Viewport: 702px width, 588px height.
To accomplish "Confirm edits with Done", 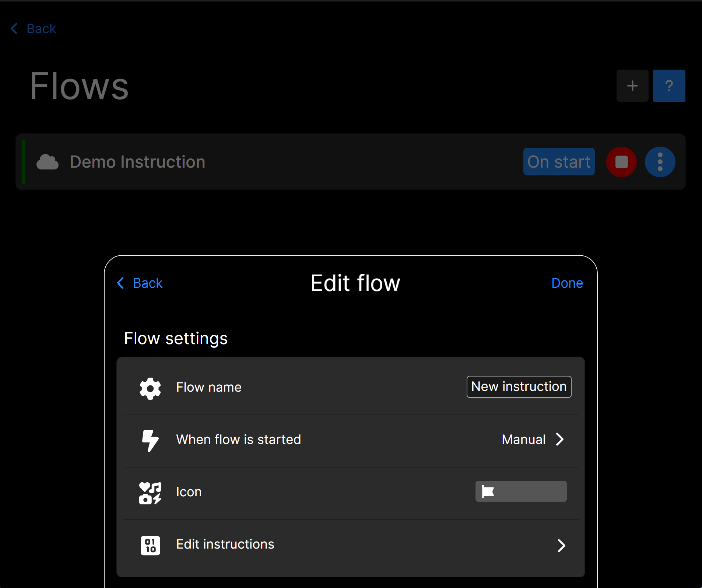I will [567, 283].
